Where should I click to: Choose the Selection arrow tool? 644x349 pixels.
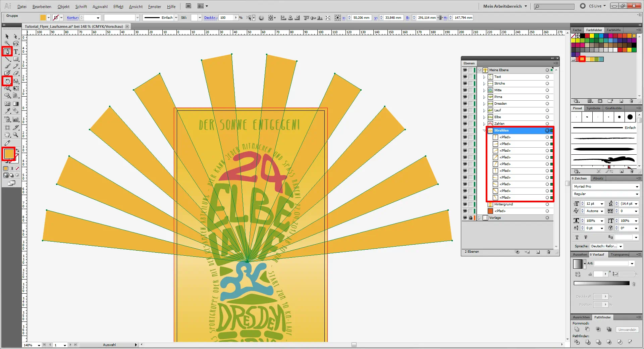click(x=7, y=36)
